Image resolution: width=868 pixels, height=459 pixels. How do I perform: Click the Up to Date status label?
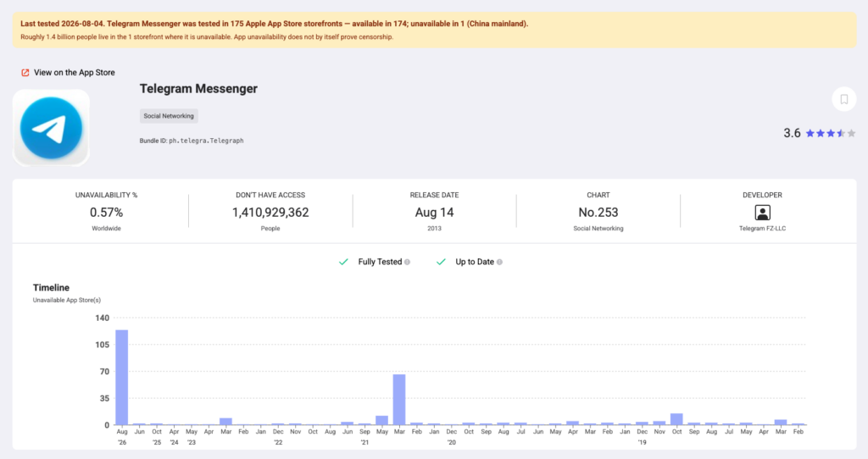click(x=475, y=262)
